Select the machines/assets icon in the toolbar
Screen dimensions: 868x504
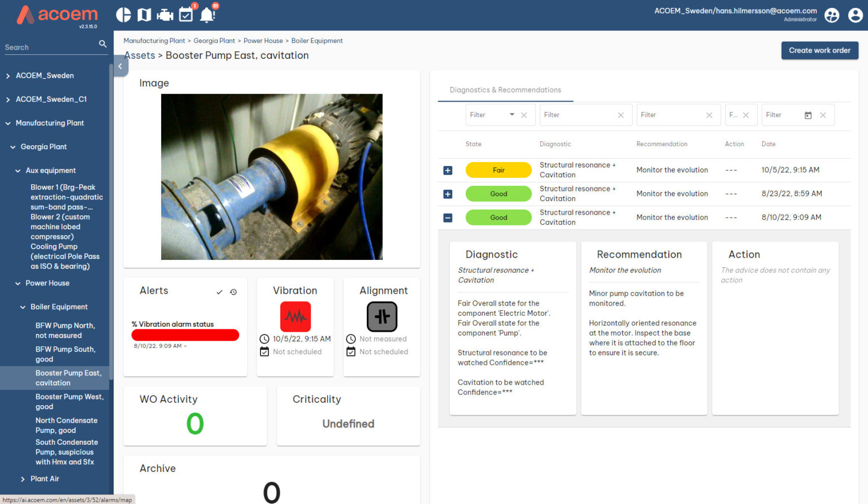point(164,14)
